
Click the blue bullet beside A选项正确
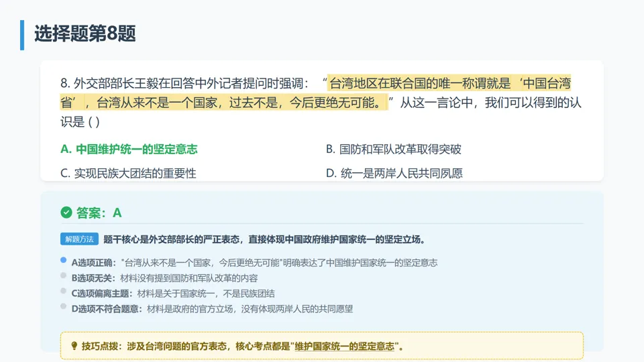(x=63, y=260)
